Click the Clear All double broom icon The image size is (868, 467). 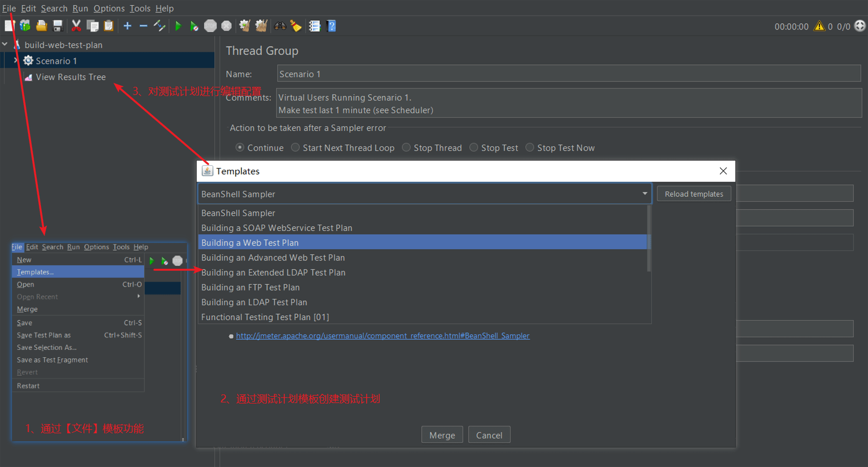click(x=261, y=25)
